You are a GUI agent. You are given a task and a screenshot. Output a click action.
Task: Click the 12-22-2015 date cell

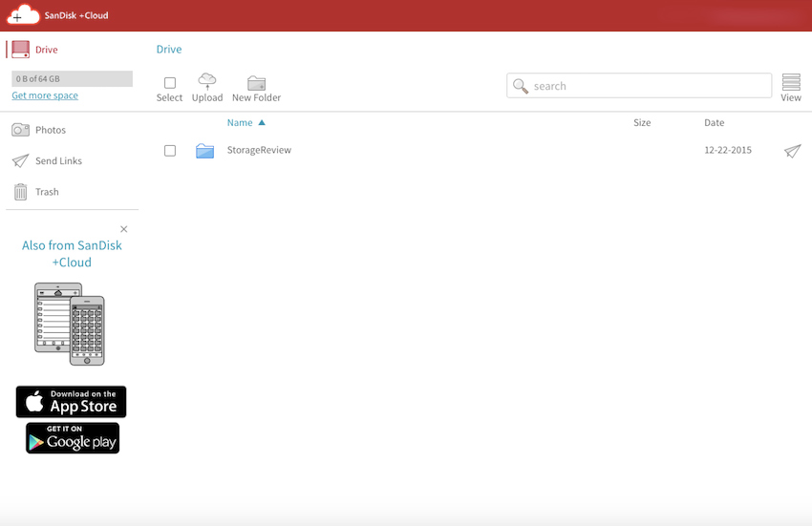click(728, 150)
